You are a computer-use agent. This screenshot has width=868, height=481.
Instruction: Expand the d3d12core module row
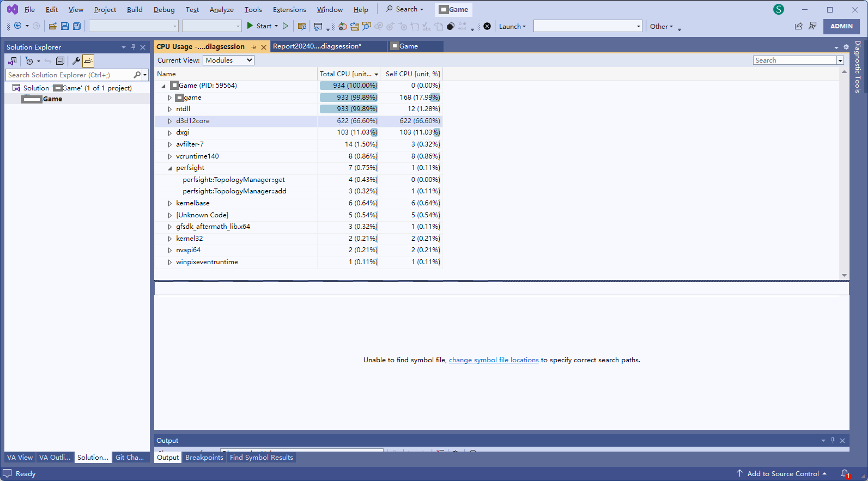pyautogui.click(x=169, y=121)
